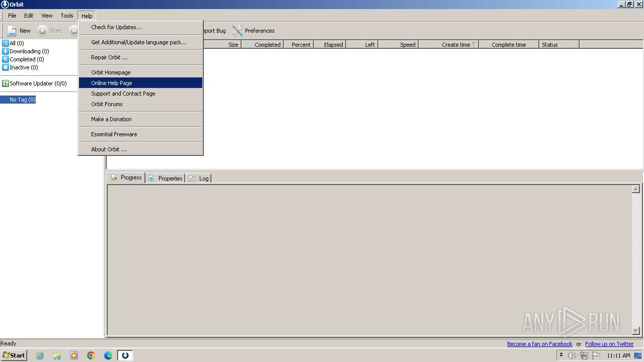Screen dimensions: 644x362
Task: Click the Report Bug toolbar label
Action: point(215,31)
